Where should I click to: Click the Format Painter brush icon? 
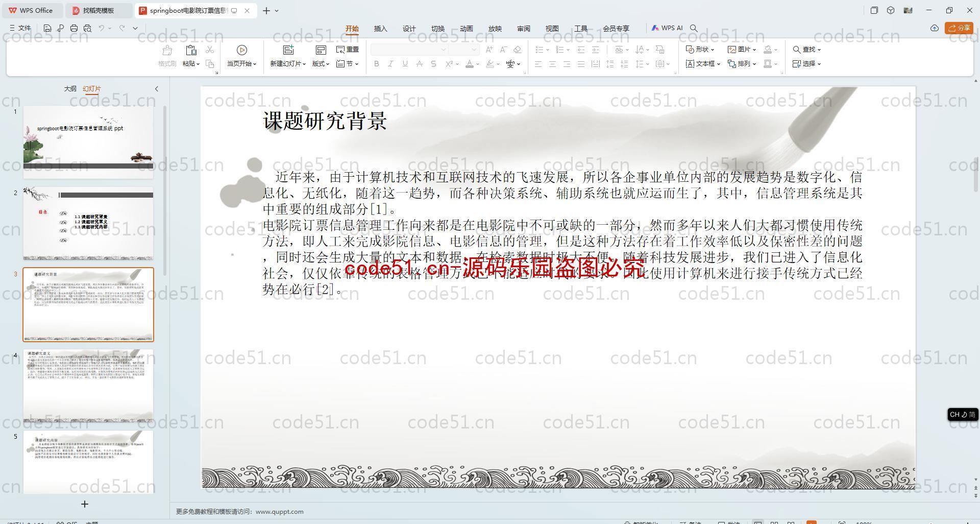tap(166, 50)
